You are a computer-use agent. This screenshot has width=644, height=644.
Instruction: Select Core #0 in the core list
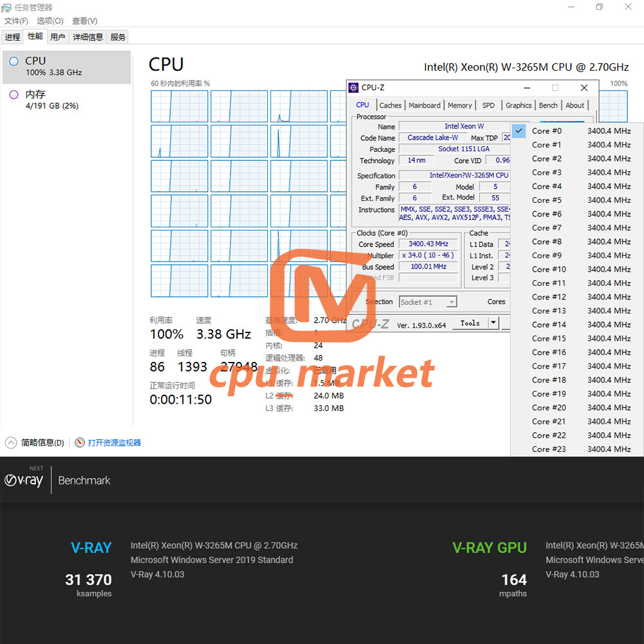pos(577,131)
